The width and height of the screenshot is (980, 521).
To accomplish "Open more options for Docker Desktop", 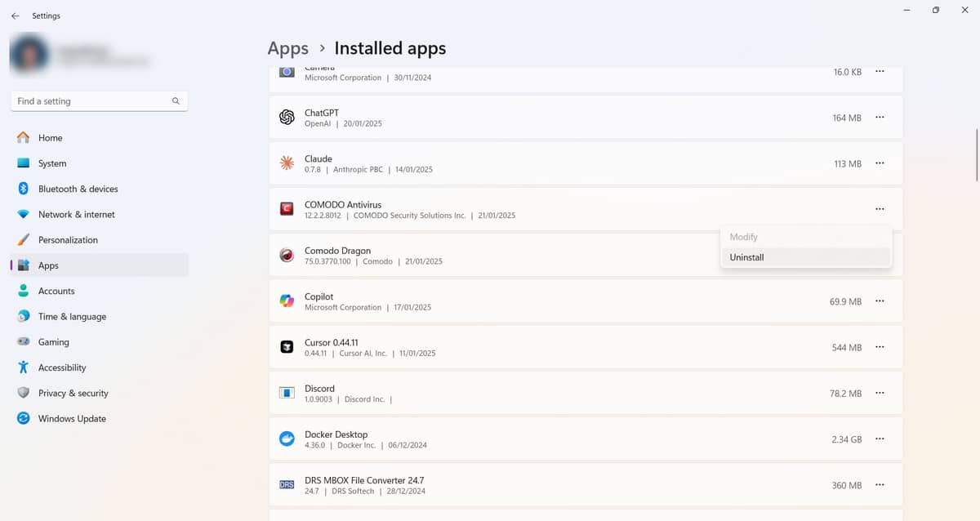I will tap(880, 439).
